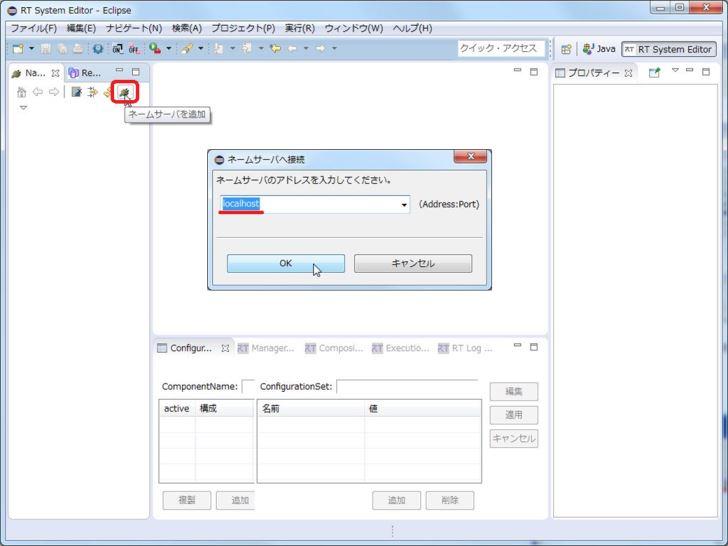
Task: Open the Run external tools dropdown arrow
Action: [169, 48]
